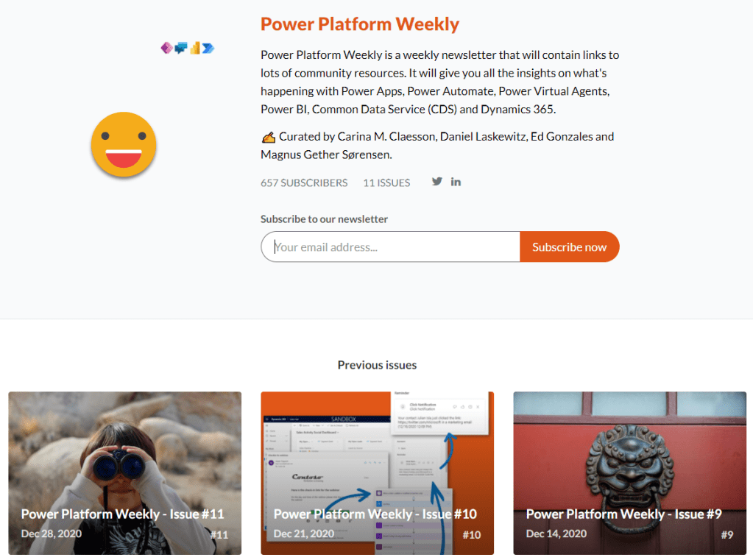The width and height of the screenshot is (753, 560).
Task: Click the 'Power Platform Weekly - Issue #10' title
Action: point(375,514)
